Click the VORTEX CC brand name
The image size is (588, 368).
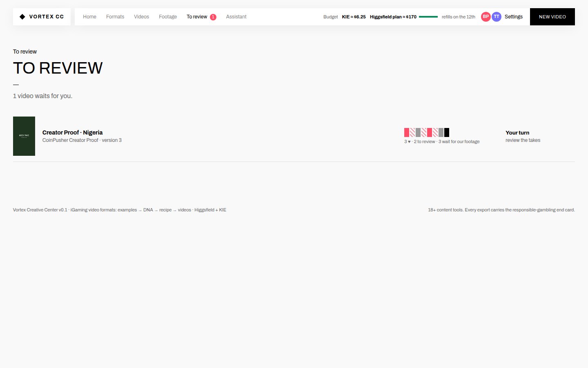click(47, 17)
